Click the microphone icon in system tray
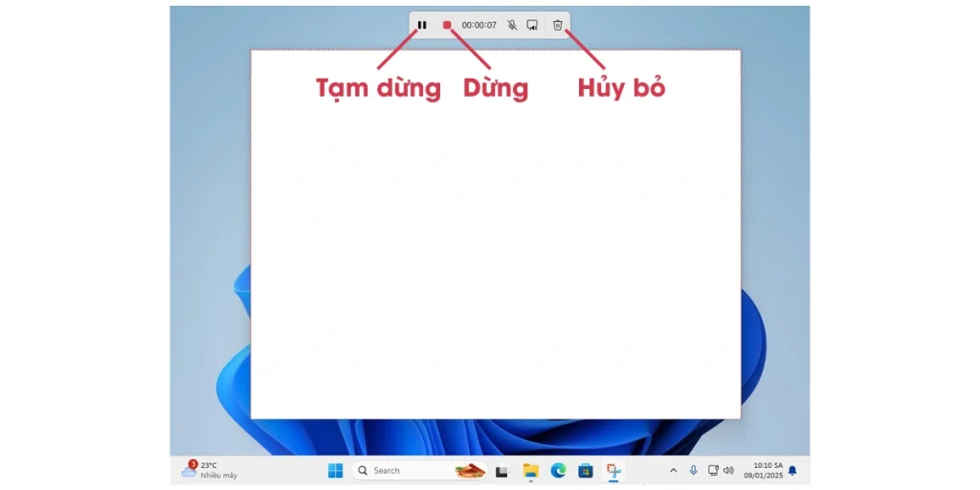The width and height of the screenshot is (980, 490). 694,471
